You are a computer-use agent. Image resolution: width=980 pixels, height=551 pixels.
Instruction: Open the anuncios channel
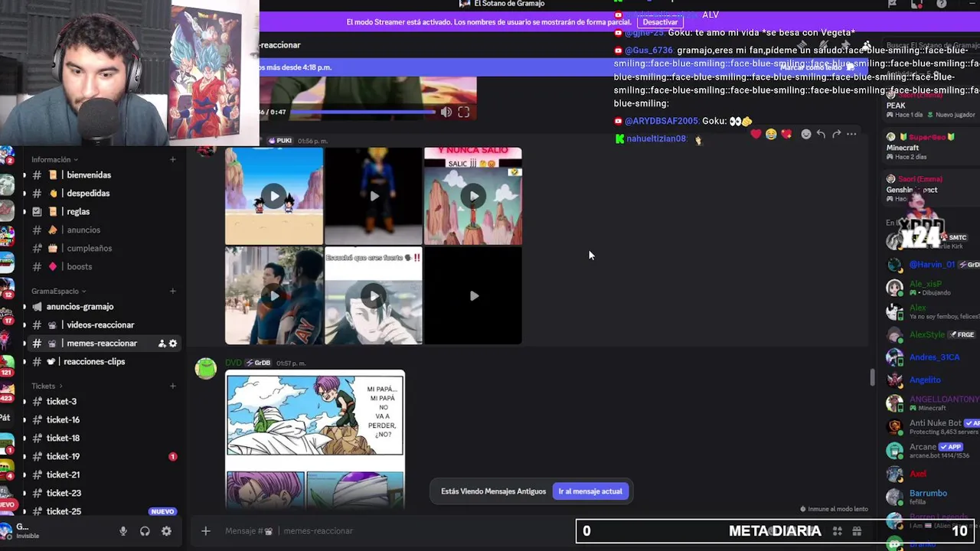pos(103,230)
